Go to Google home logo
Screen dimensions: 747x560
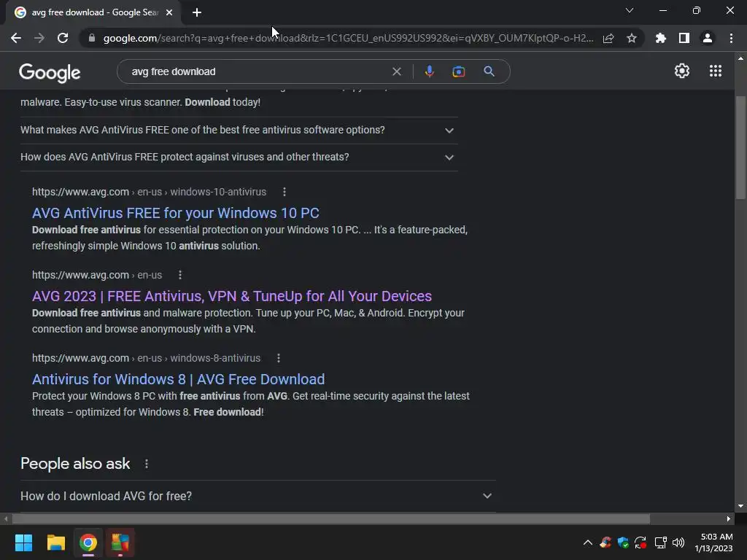coord(50,72)
